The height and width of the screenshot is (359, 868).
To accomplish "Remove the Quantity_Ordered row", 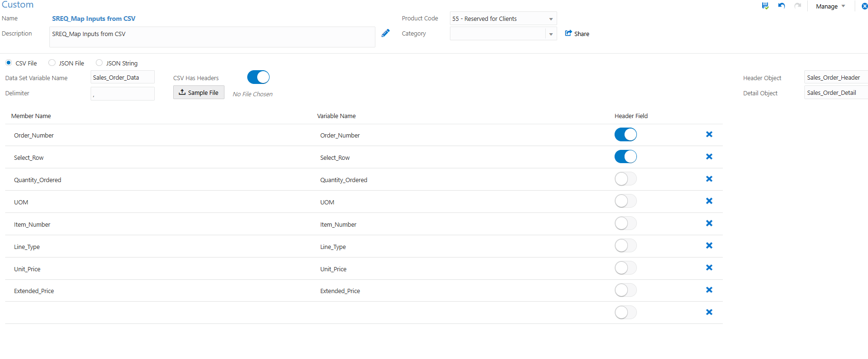I will tap(709, 179).
